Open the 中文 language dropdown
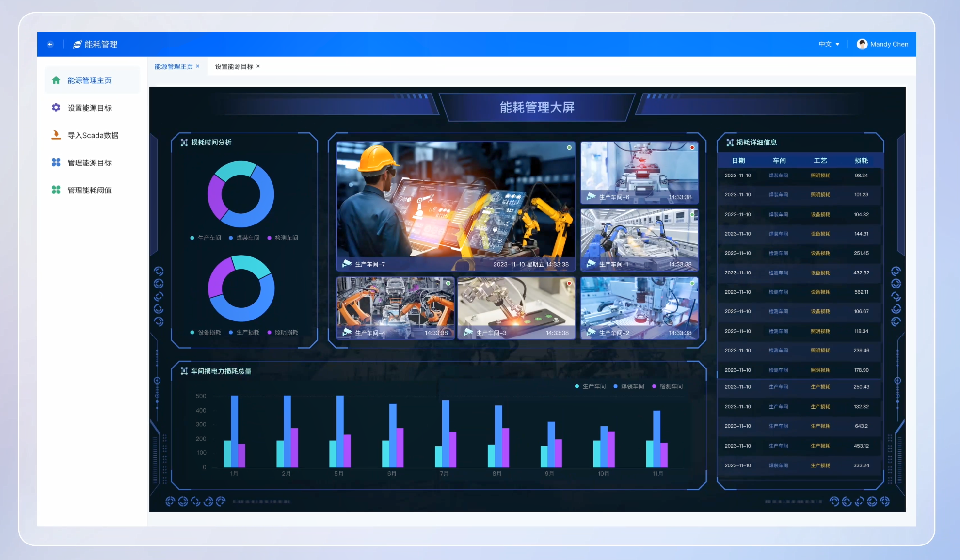The height and width of the screenshot is (560, 960). [x=829, y=44]
